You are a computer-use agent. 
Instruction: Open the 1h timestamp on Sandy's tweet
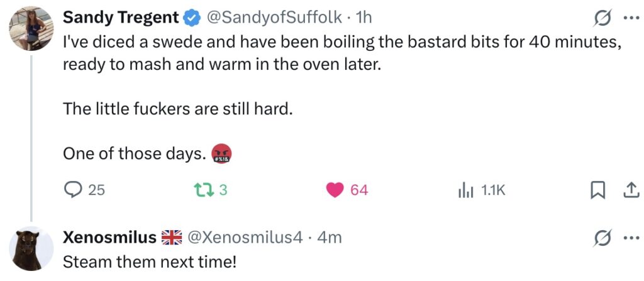364,19
